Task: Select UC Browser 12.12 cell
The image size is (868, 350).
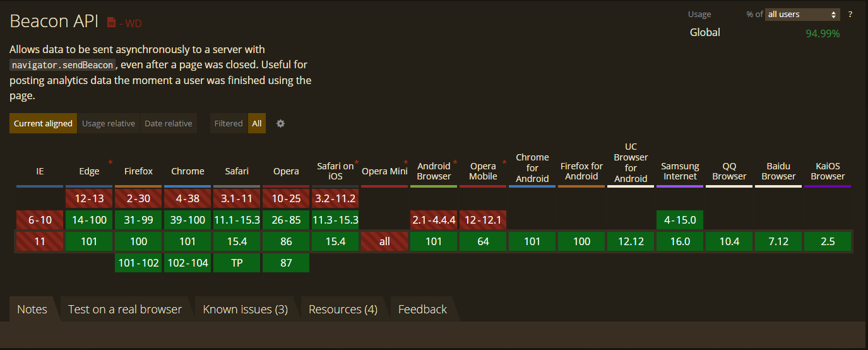Action: pos(631,241)
